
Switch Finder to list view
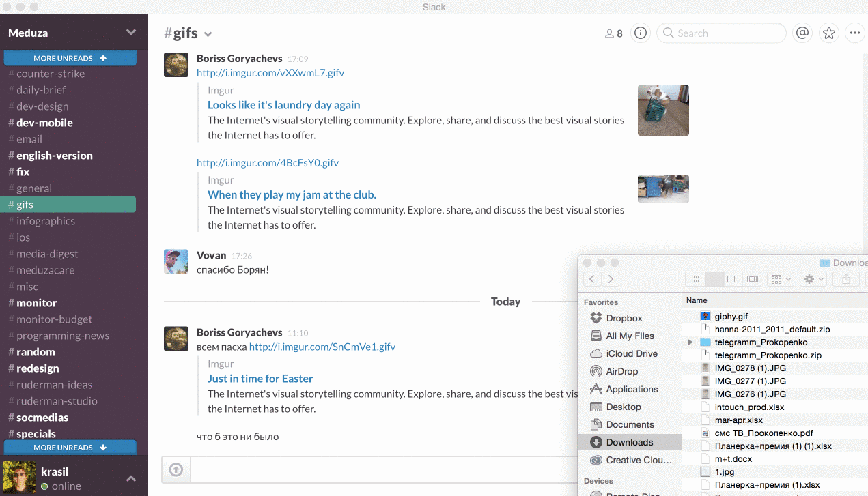(x=714, y=279)
